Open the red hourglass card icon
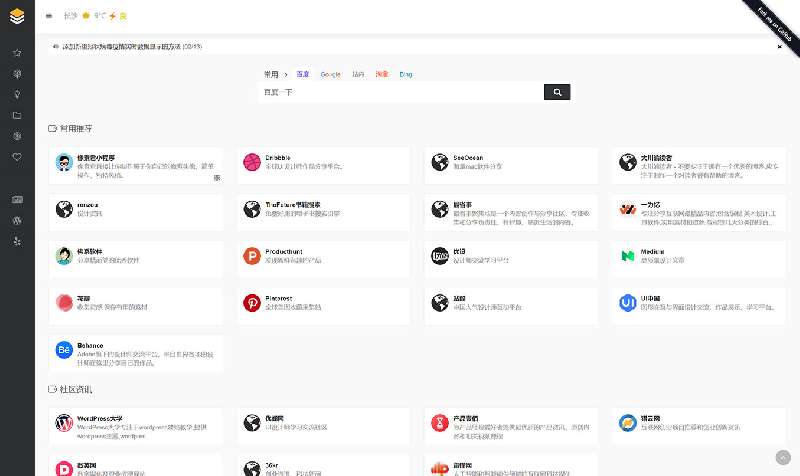 [440, 423]
